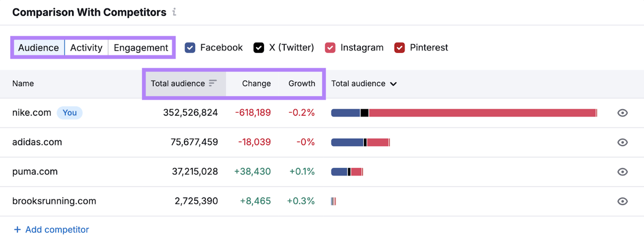Screen dimensions: 644x247
Task: Switch to the Engagement tab
Action: pos(141,48)
